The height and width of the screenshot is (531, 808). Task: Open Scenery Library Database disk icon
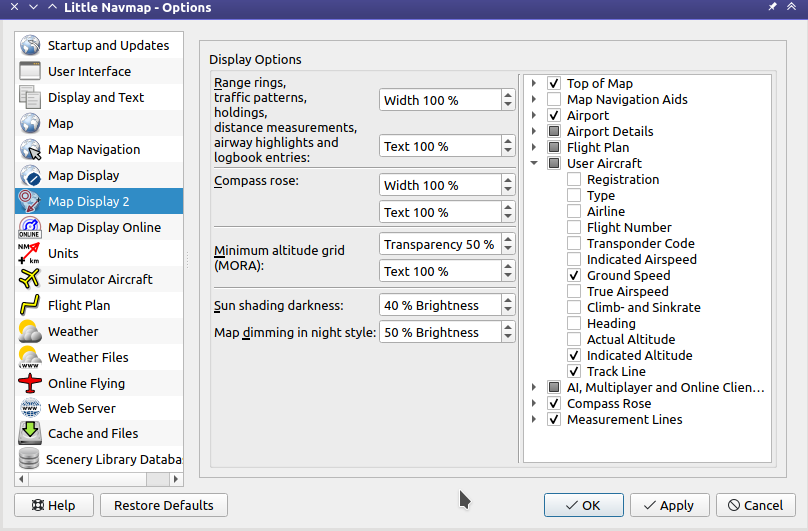(29, 459)
